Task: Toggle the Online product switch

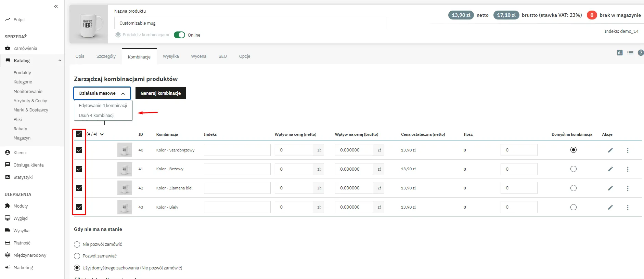Action: click(179, 35)
